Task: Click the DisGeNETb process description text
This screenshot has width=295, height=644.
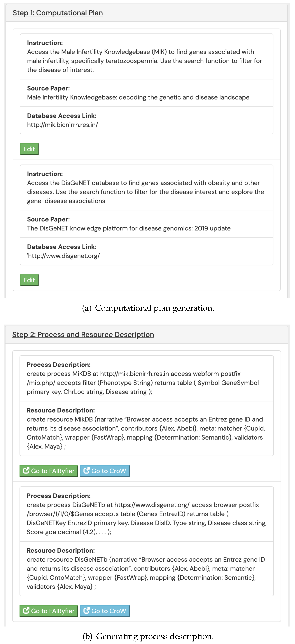Action: tap(146, 518)
